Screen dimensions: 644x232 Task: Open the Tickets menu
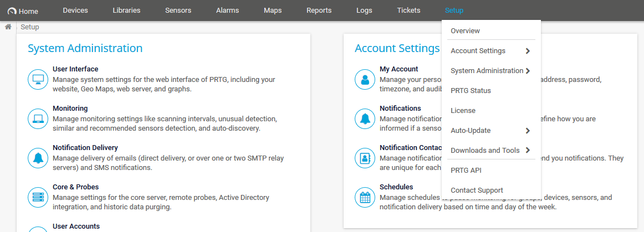(x=408, y=11)
